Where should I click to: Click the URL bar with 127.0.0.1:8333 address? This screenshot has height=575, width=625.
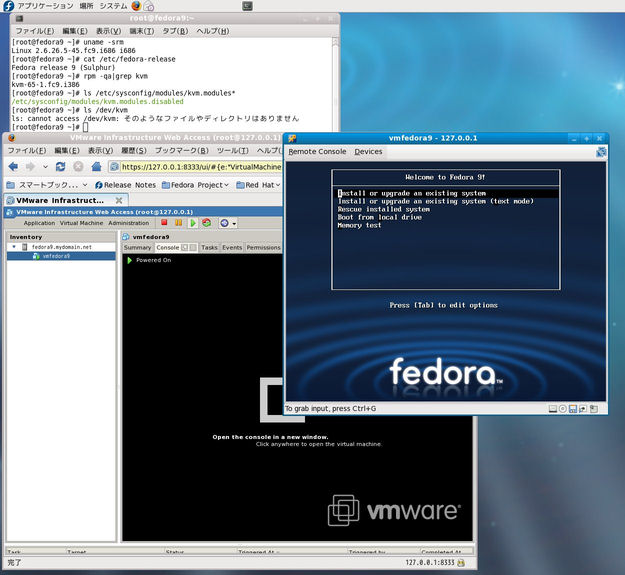tap(195, 167)
